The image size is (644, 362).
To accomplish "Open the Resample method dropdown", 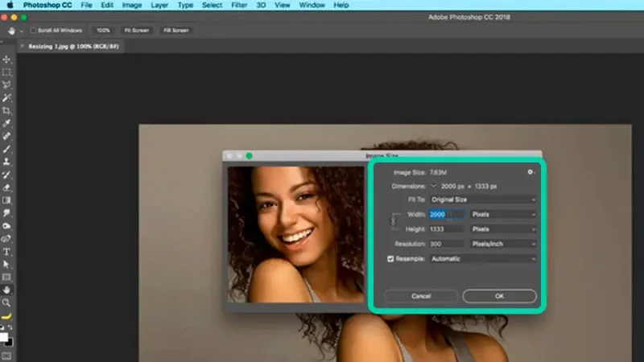I will (483, 258).
